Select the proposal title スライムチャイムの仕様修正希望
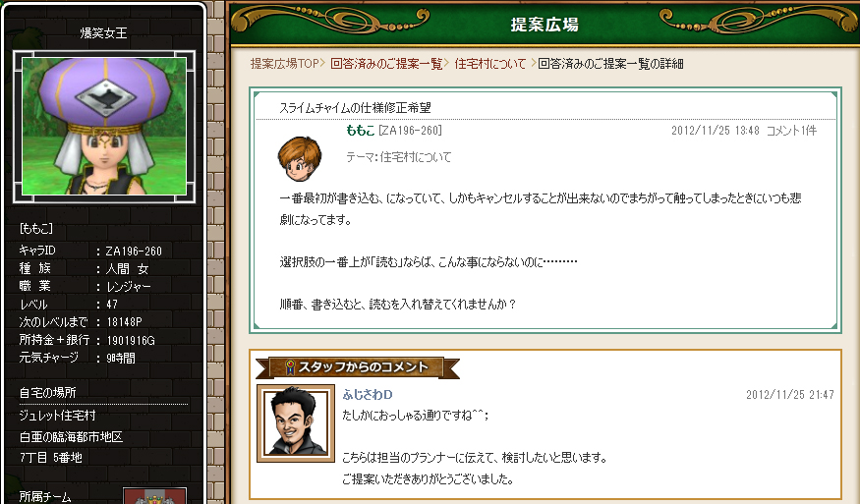 tap(355, 108)
